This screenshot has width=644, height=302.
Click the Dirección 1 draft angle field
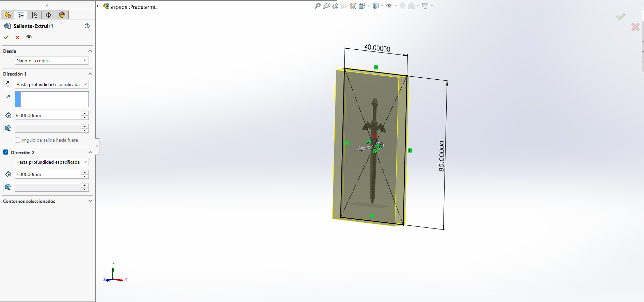(48, 128)
